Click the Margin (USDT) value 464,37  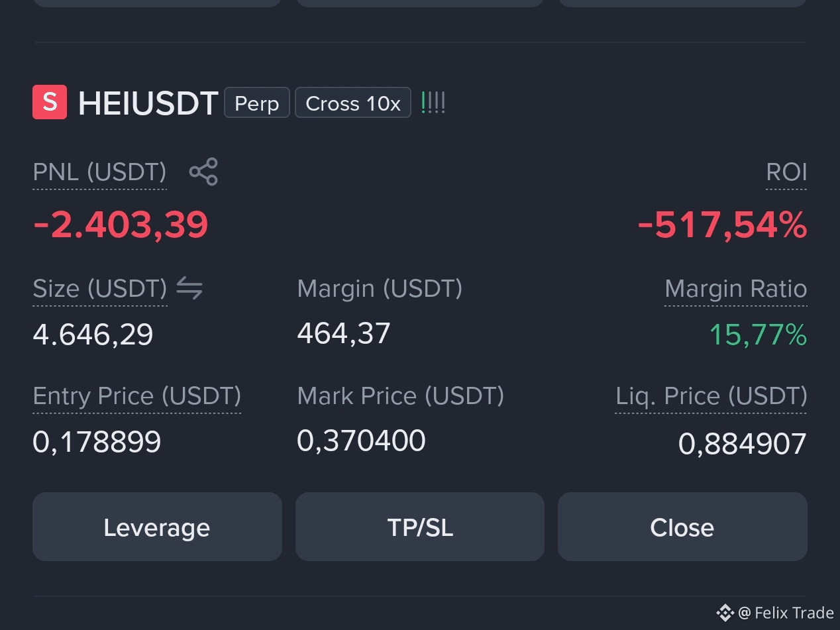pyautogui.click(x=344, y=333)
